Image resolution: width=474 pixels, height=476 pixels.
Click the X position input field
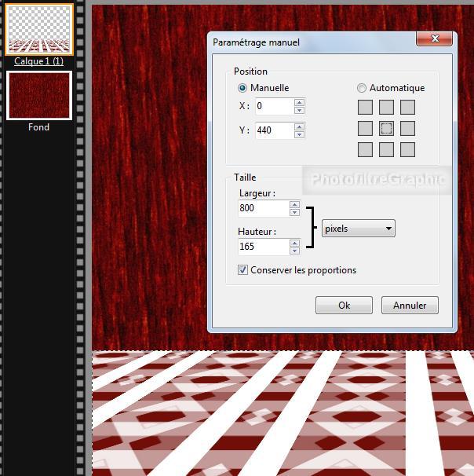[275, 106]
